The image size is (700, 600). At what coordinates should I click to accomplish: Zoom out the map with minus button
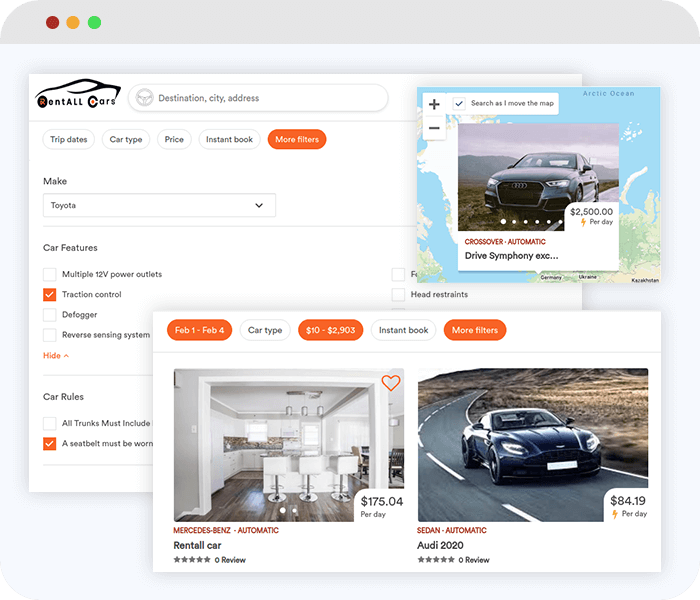(434, 128)
